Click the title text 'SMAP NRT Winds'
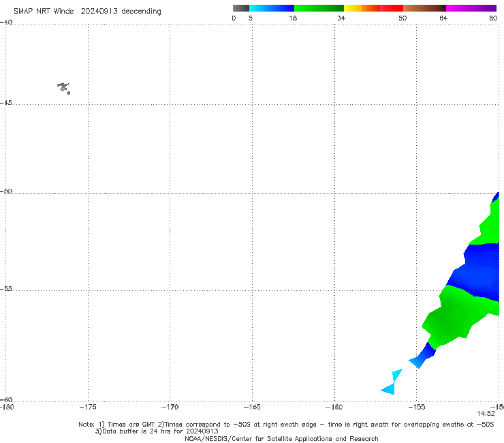 point(44,11)
